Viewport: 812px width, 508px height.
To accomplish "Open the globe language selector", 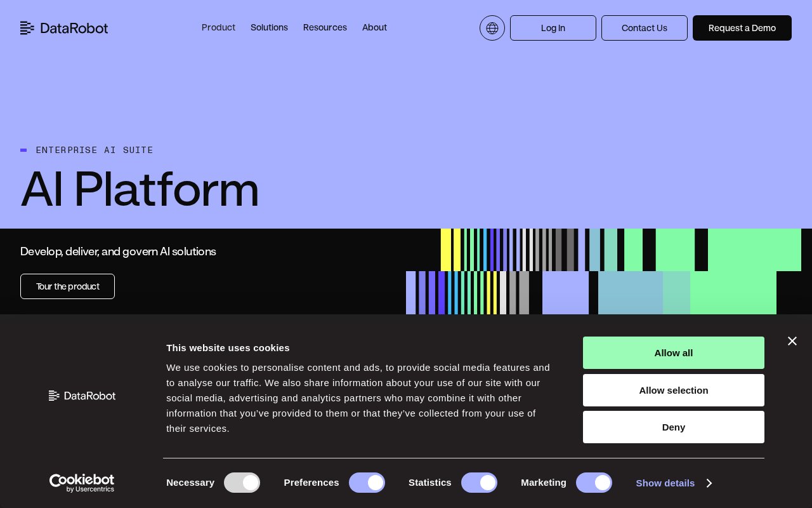I will pos(492,28).
